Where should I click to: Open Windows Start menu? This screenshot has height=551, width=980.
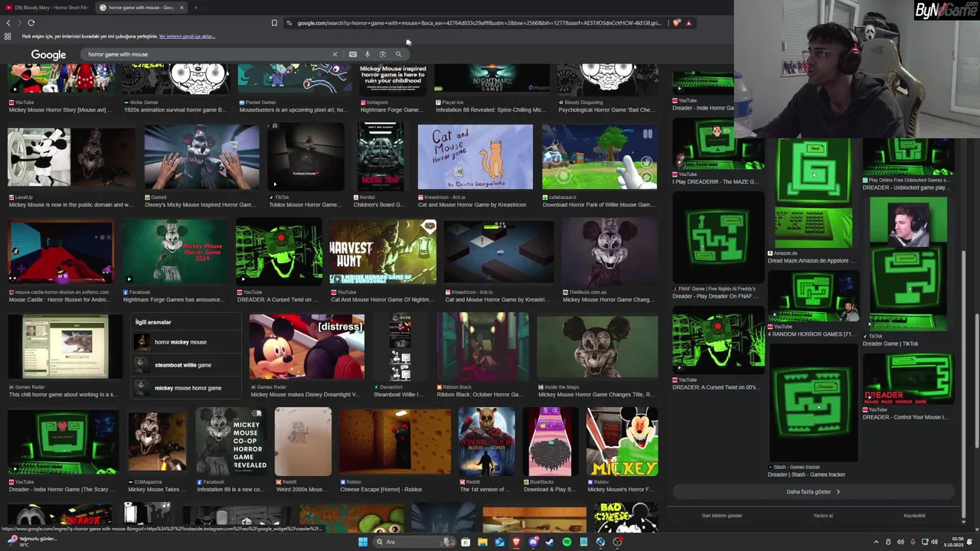[363, 542]
